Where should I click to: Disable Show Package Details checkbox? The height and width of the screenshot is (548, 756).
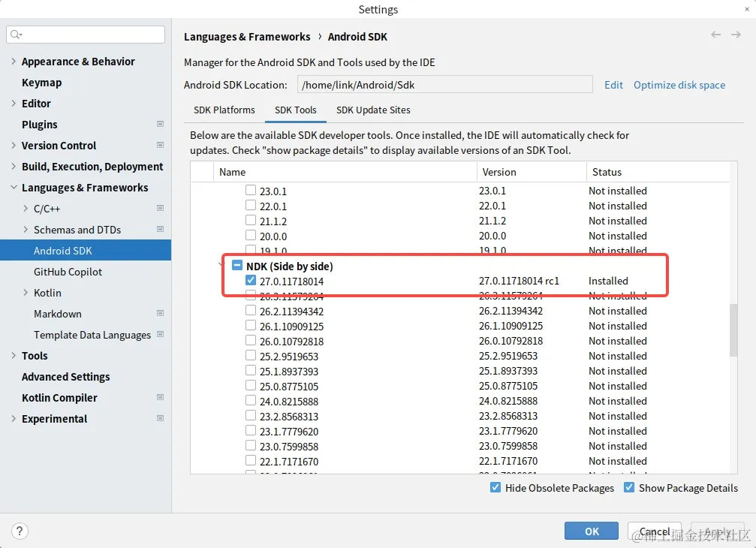(x=629, y=488)
